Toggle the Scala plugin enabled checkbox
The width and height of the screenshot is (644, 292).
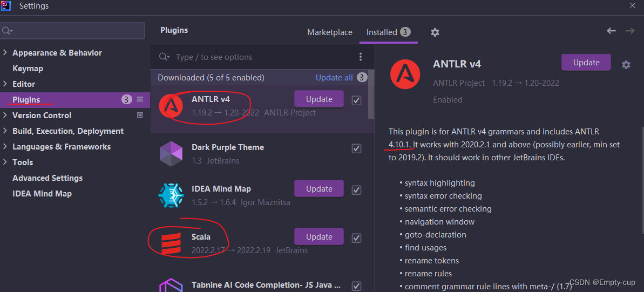356,238
